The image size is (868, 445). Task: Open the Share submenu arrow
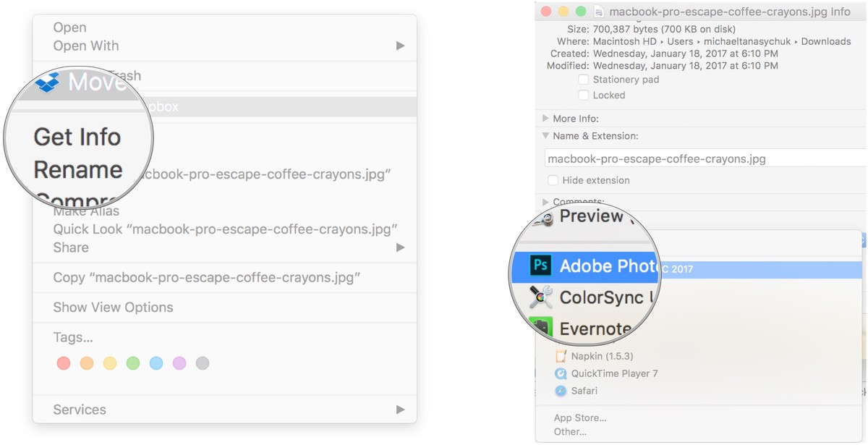click(400, 247)
